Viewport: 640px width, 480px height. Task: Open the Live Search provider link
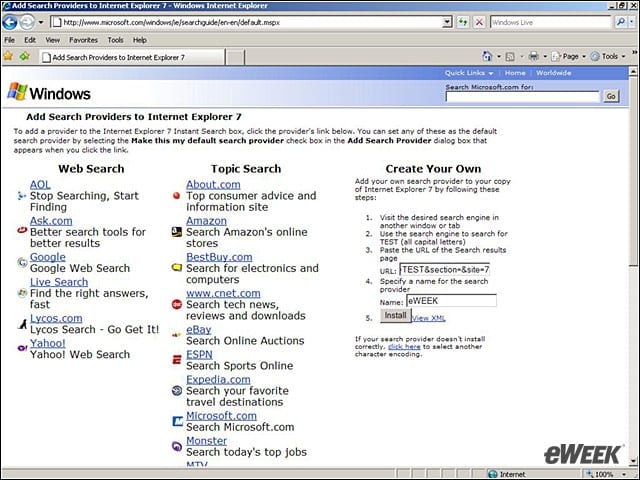tap(59, 282)
